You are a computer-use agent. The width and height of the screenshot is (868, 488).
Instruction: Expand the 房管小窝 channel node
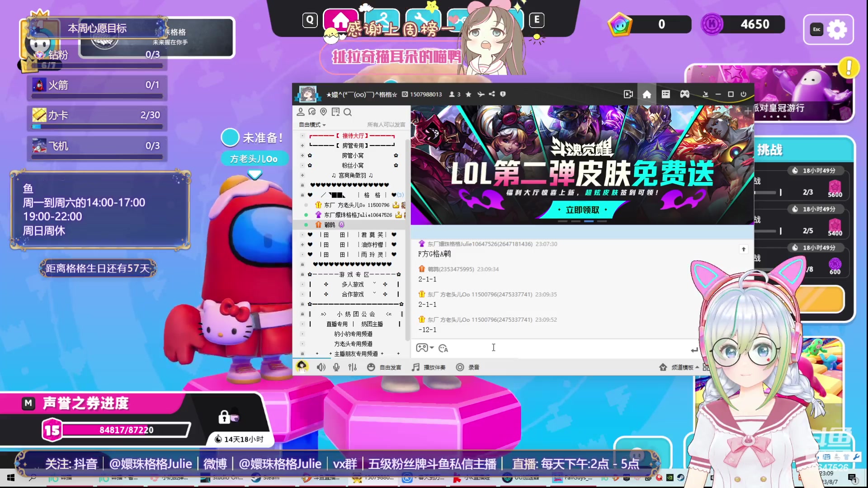[302, 155]
